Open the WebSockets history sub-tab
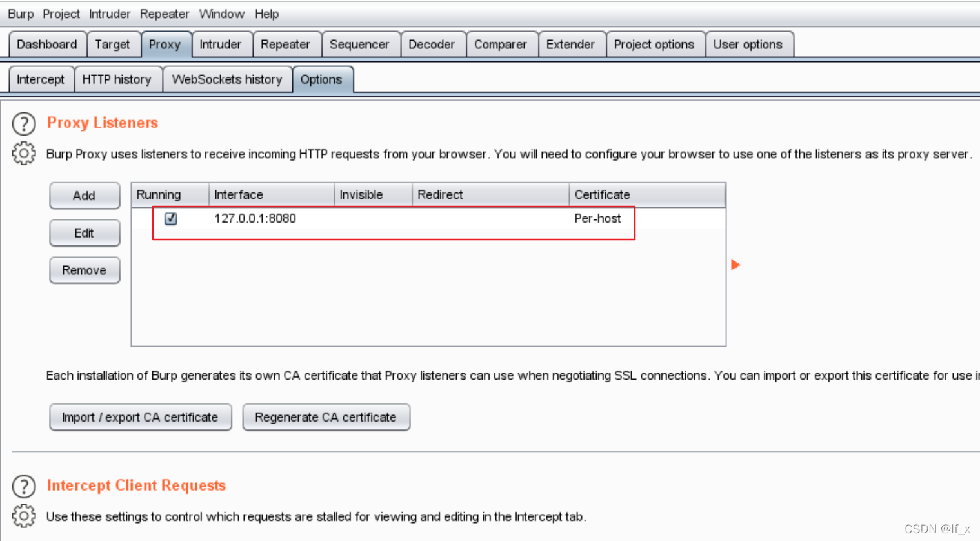 [227, 79]
